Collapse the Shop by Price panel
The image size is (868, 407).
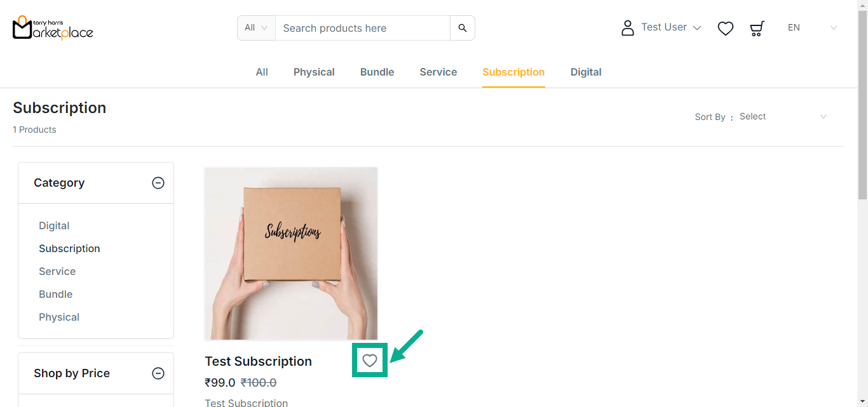(158, 373)
